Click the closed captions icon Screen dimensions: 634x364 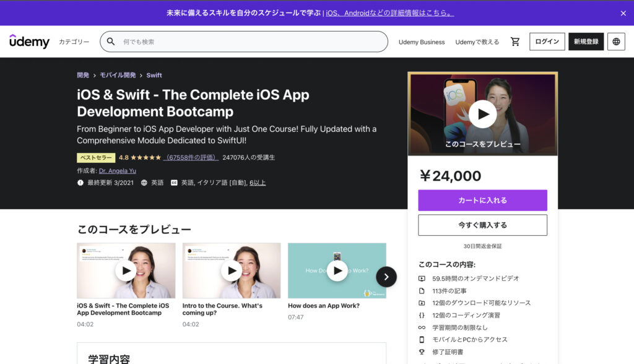click(174, 183)
